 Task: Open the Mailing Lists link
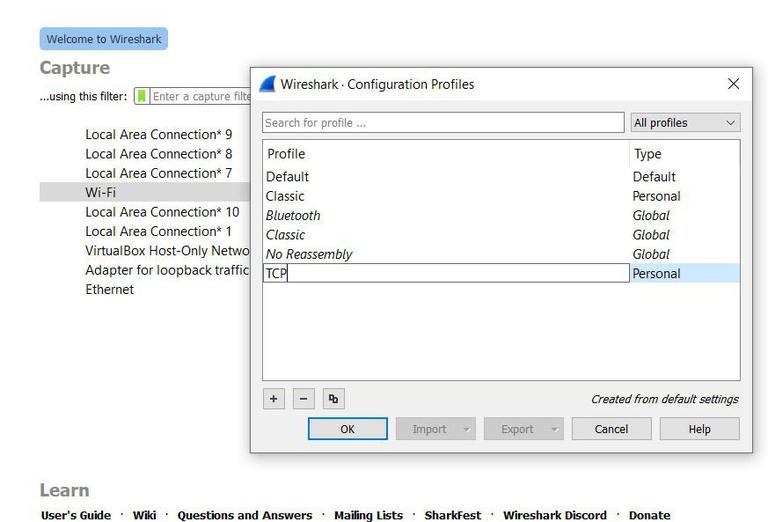coord(368,515)
